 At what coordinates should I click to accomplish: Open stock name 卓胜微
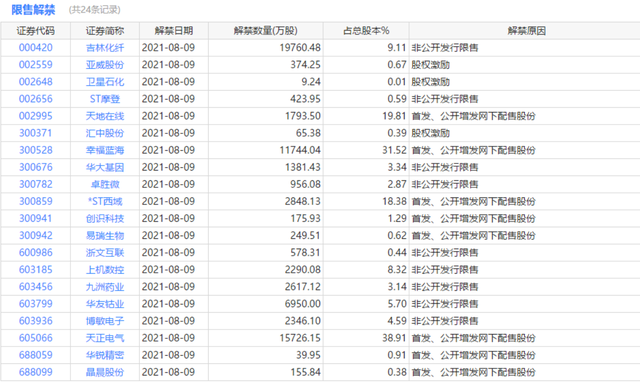click(105, 184)
